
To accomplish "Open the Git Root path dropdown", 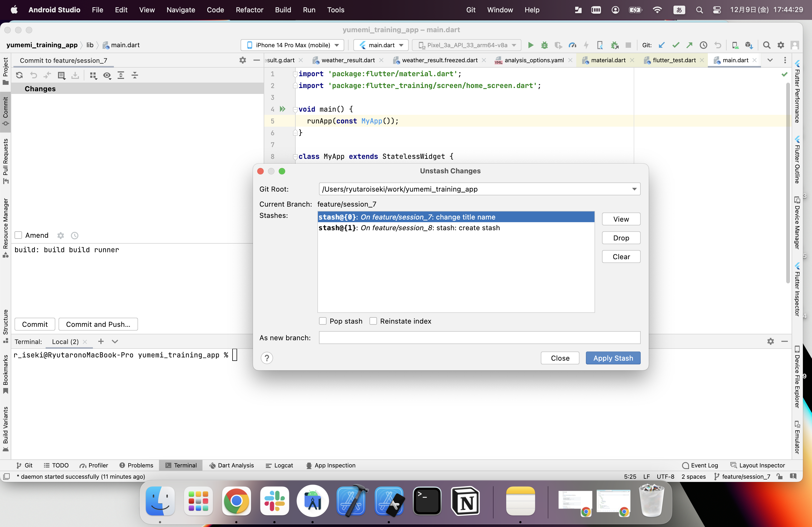I will coord(634,189).
